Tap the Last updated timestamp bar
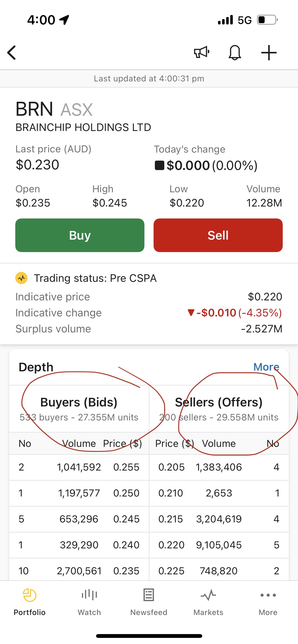 coord(149,79)
